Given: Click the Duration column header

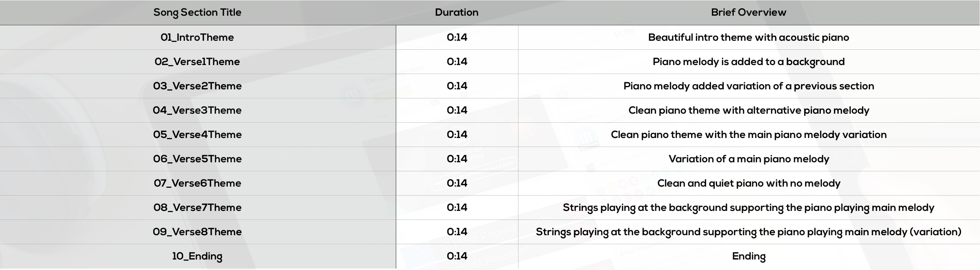Looking at the screenshot, I should [457, 12].
